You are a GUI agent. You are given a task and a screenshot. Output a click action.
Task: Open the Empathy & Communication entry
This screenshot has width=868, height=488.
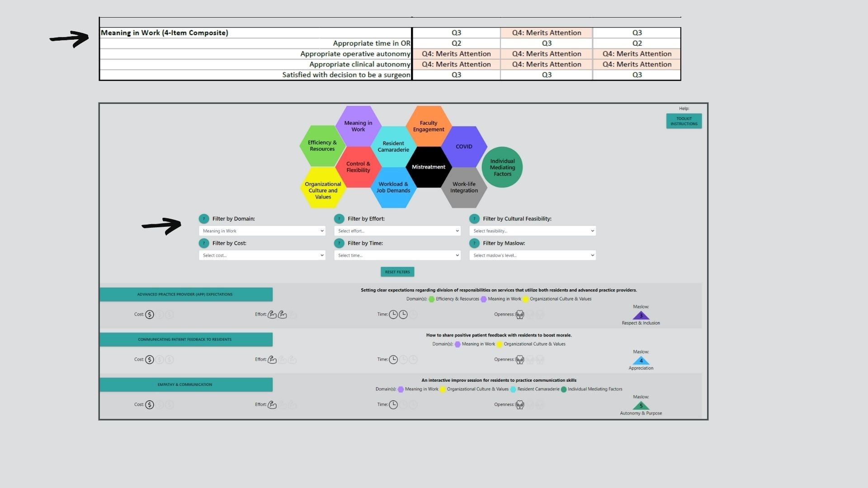(x=186, y=385)
